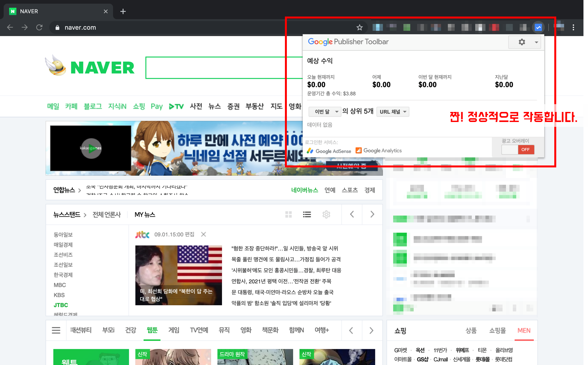Open newsstand settings gear
Screen dimensions: 588x365
[x=326, y=214]
